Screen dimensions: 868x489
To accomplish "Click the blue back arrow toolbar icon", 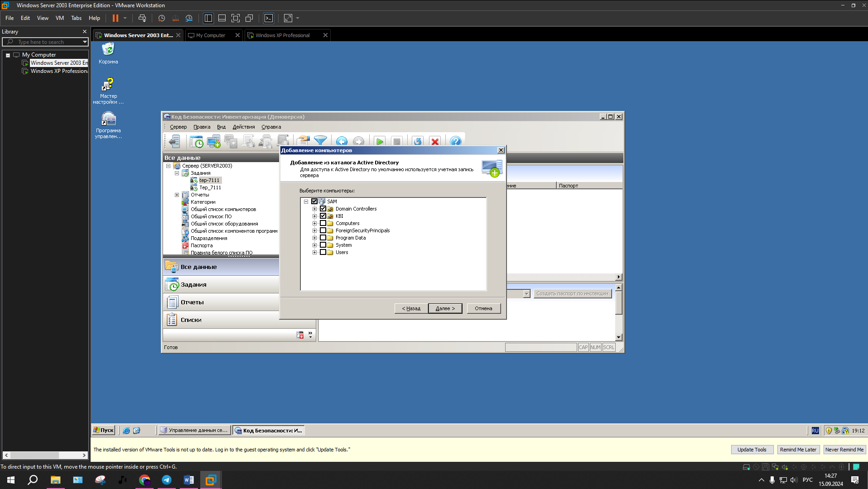I will click(342, 141).
